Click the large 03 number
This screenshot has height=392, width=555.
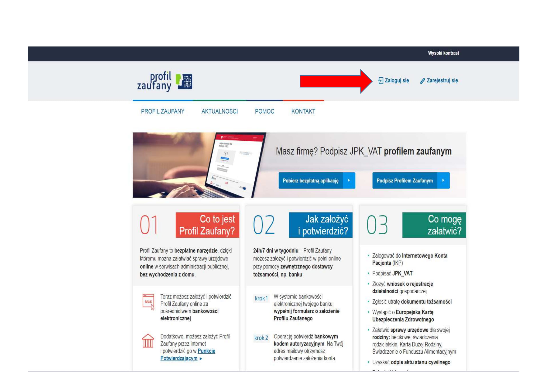(x=377, y=225)
